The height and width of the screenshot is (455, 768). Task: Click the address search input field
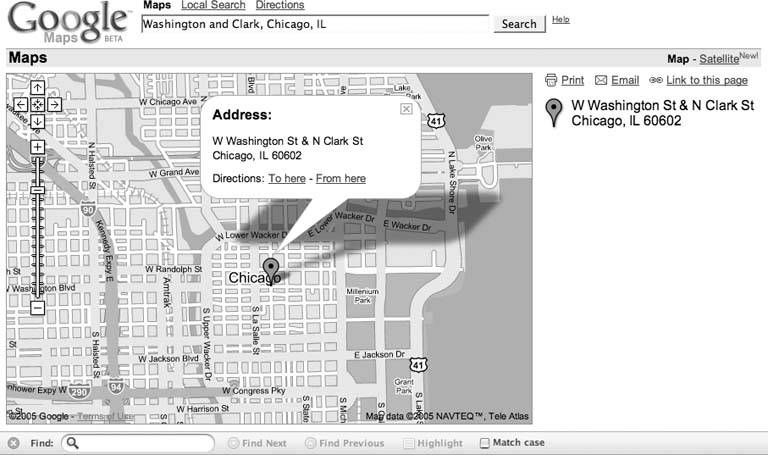(x=315, y=24)
